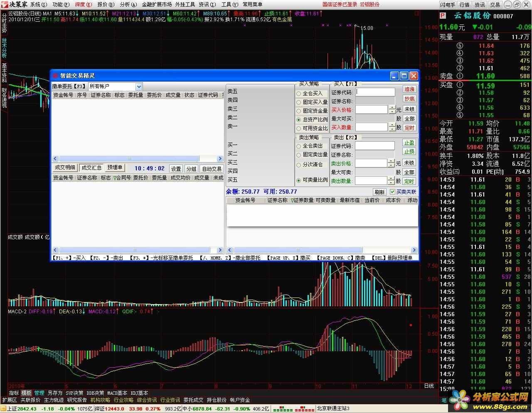Select 分时走势 vertical side tab

[x=4, y=23]
